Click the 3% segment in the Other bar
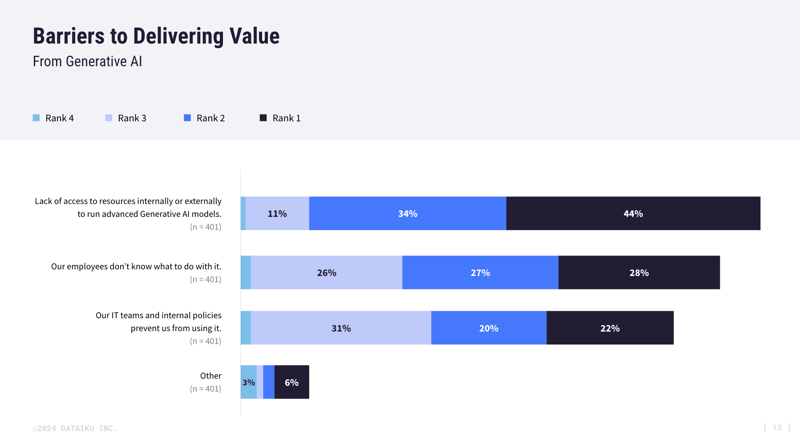The height and width of the screenshot is (440, 800). tap(248, 382)
